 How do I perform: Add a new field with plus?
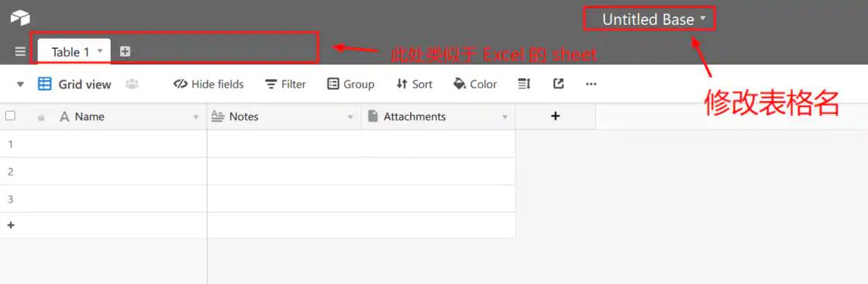click(x=556, y=116)
